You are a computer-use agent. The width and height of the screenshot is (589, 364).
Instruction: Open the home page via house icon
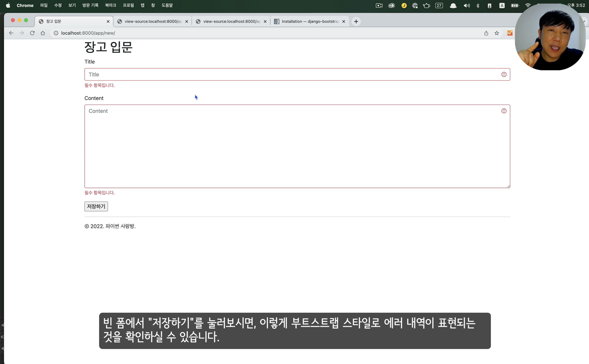tap(43, 33)
